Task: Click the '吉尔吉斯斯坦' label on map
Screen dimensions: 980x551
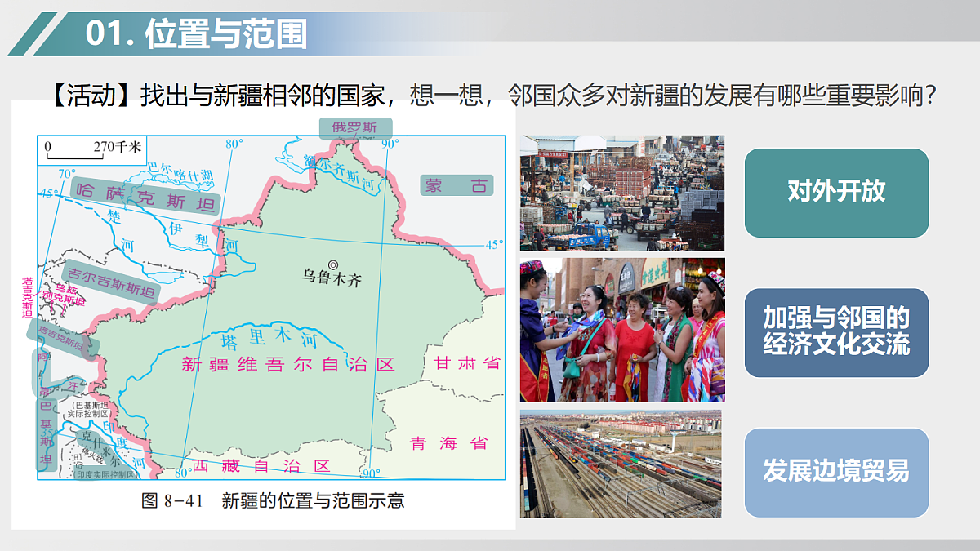Action: (x=110, y=284)
